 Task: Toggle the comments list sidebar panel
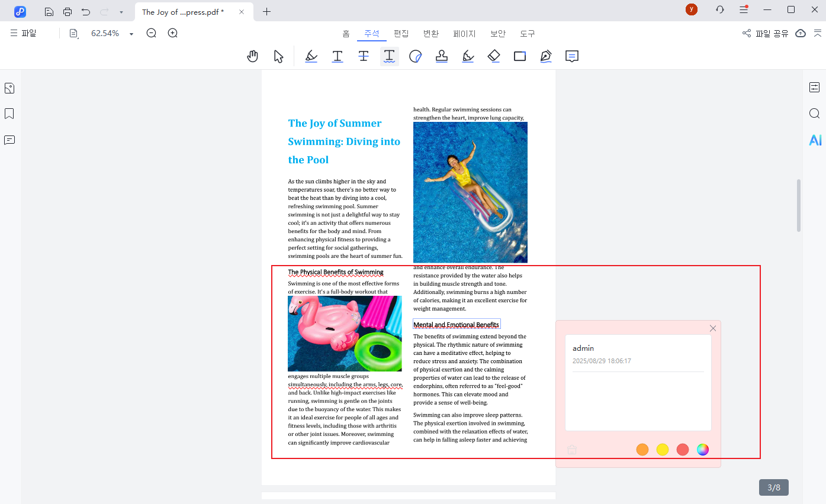pyautogui.click(x=9, y=140)
